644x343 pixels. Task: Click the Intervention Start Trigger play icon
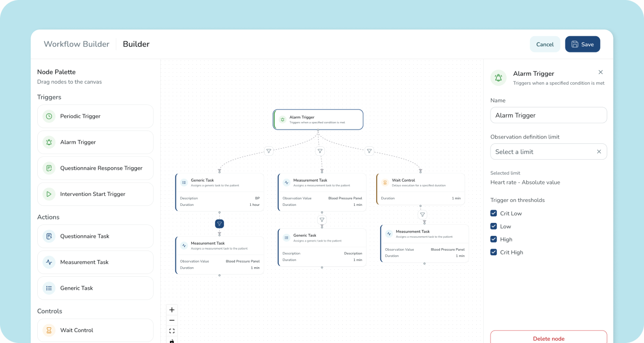tap(49, 194)
